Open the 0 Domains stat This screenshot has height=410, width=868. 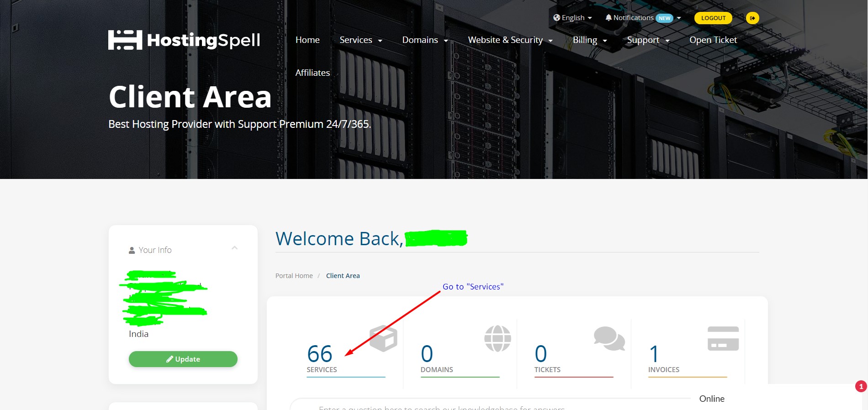click(460, 359)
